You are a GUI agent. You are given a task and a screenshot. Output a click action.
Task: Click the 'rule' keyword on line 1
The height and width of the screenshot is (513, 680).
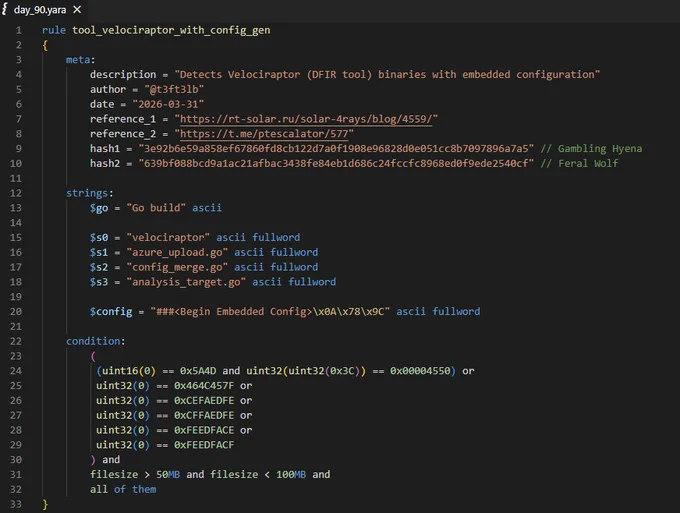click(54, 30)
